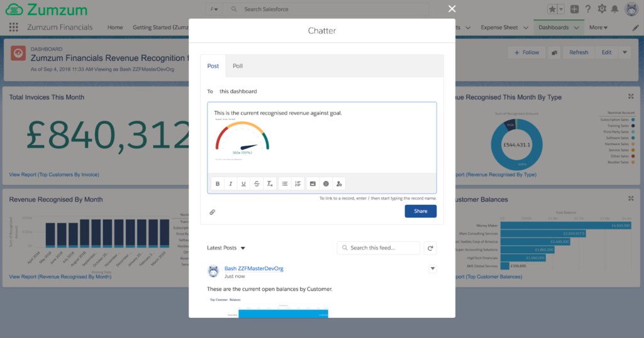The width and height of the screenshot is (644, 338).
Task: Refresh the Chatter feed
Action: 430,248
